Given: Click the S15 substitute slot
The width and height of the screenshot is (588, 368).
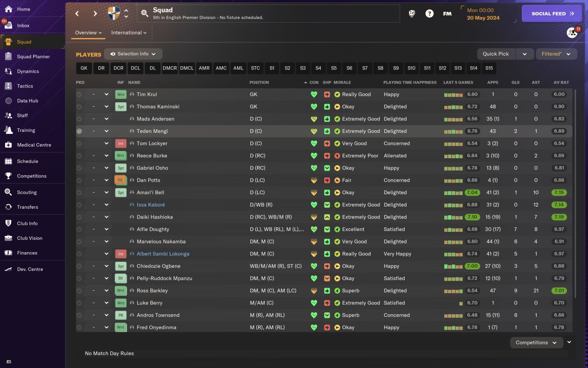Looking at the screenshot, I should click(x=489, y=68).
